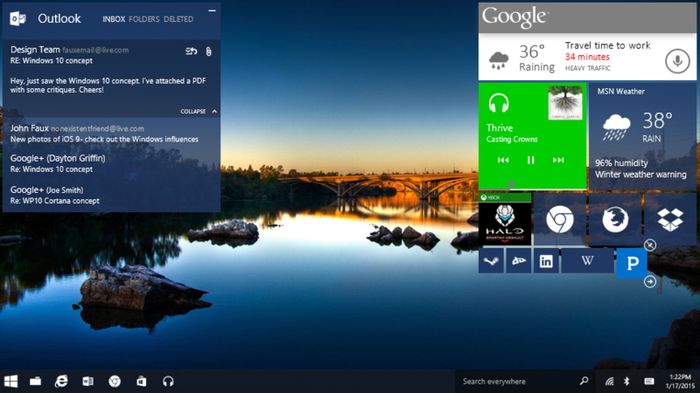The height and width of the screenshot is (393, 700).
Task: Launch Chrome from the taskbar
Action: (x=115, y=381)
